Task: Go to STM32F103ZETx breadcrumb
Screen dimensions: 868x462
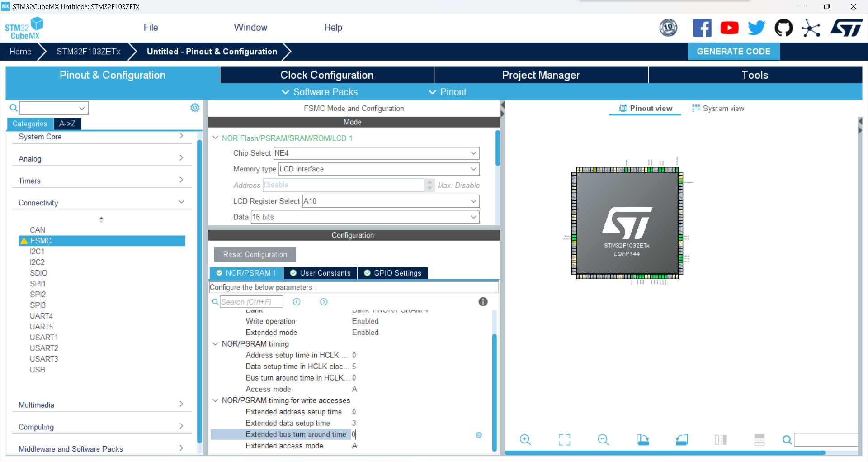Action: (x=88, y=52)
